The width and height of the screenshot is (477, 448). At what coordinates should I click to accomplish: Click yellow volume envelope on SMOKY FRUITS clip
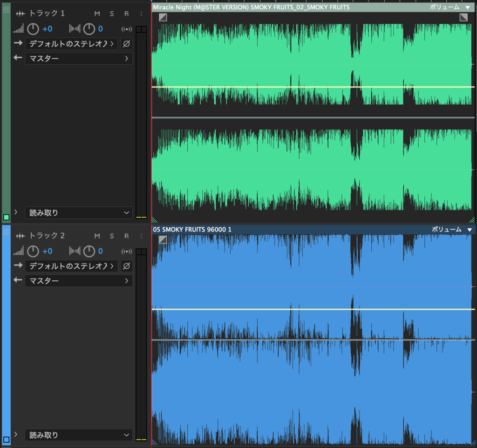tap(313, 309)
